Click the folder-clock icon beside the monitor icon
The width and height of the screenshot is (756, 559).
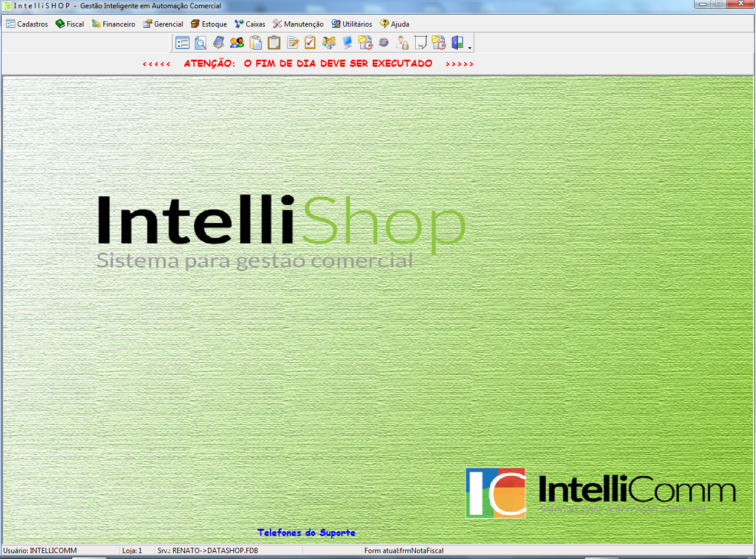pyautogui.click(x=366, y=43)
